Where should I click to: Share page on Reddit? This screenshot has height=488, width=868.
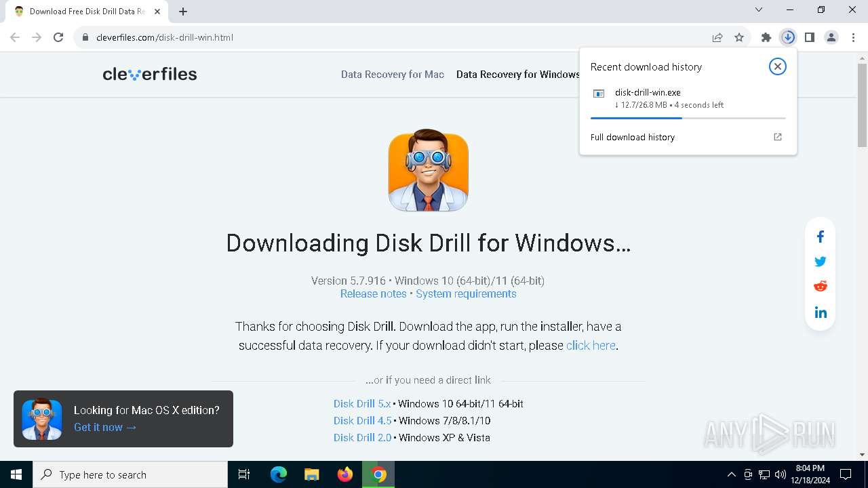tap(821, 286)
